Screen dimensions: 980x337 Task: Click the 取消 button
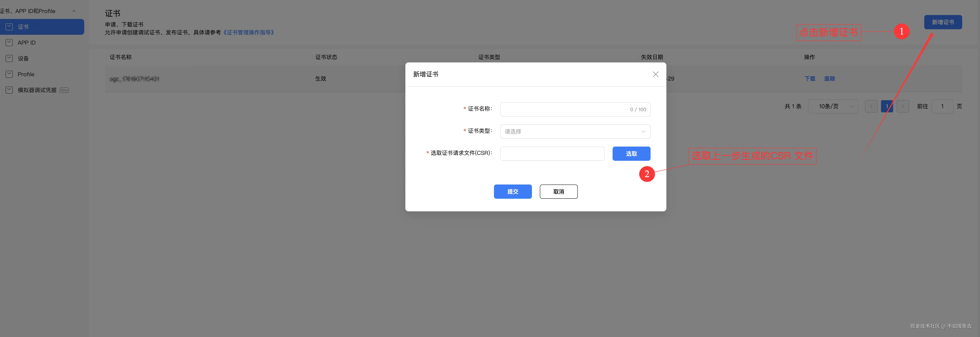tap(558, 191)
